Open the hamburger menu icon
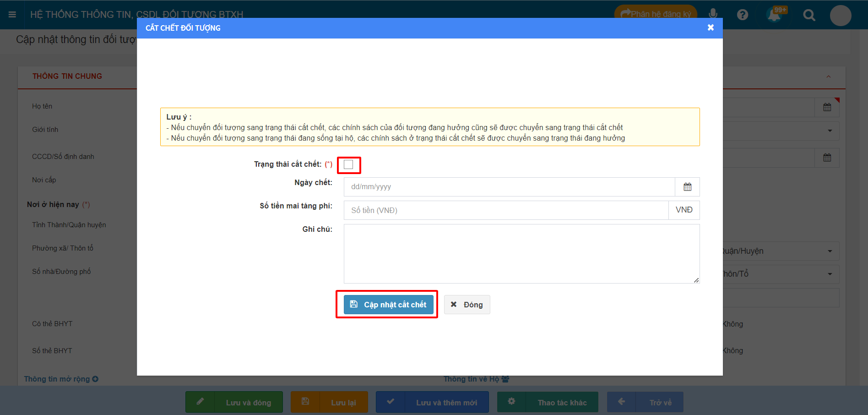Image resolution: width=868 pixels, height=415 pixels. [12, 15]
